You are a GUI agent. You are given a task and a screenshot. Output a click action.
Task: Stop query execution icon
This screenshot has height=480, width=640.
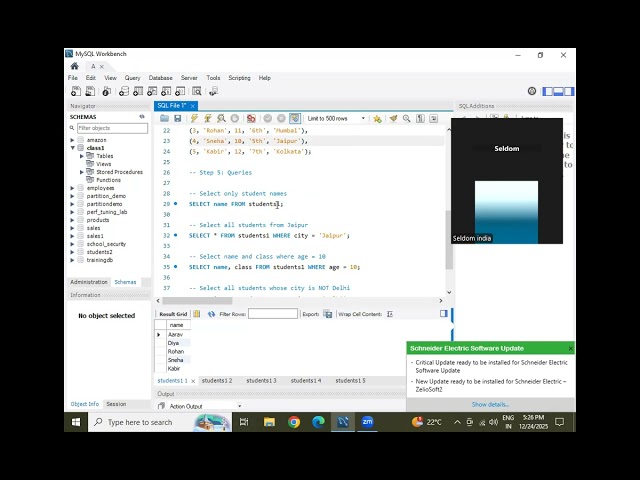point(235,118)
